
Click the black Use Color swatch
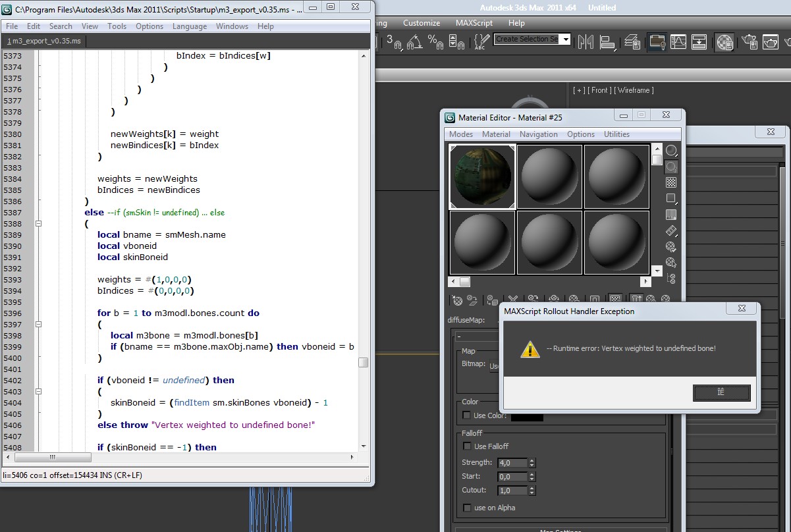(x=527, y=415)
